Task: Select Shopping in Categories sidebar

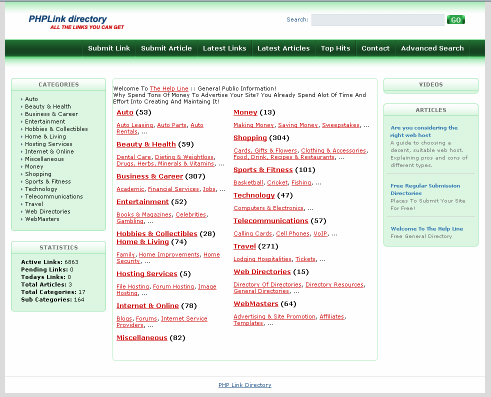Action: pos(38,174)
